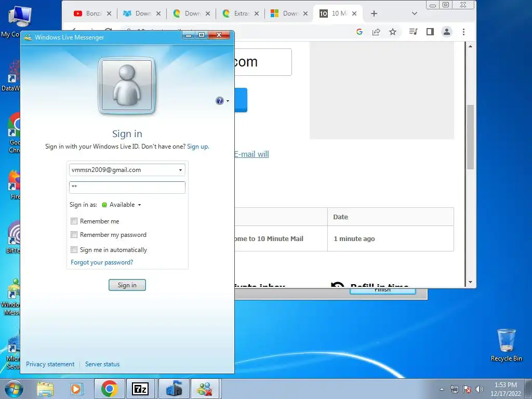
Task: Open 7-Zip from the taskbar
Action: tap(140, 389)
